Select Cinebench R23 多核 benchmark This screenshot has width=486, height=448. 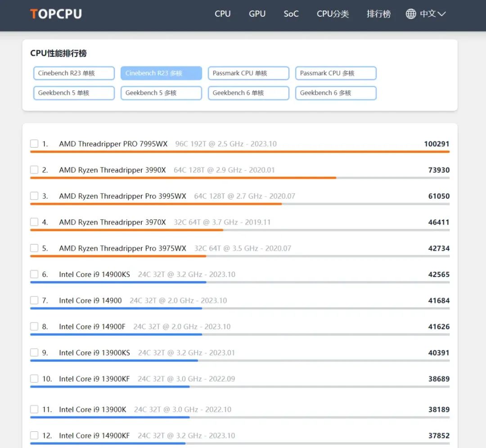coord(161,73)
